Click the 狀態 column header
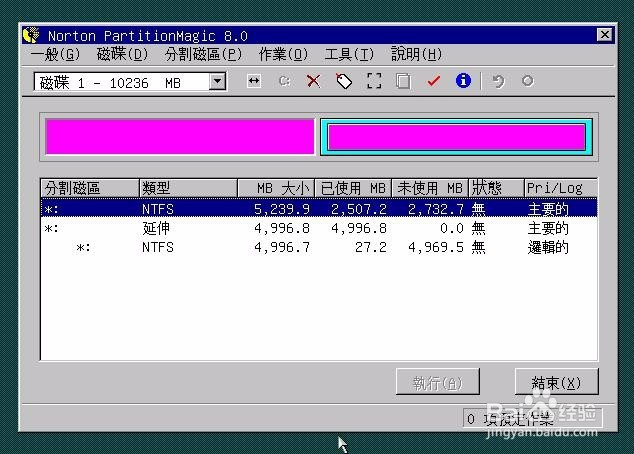 tap(496, 188)
